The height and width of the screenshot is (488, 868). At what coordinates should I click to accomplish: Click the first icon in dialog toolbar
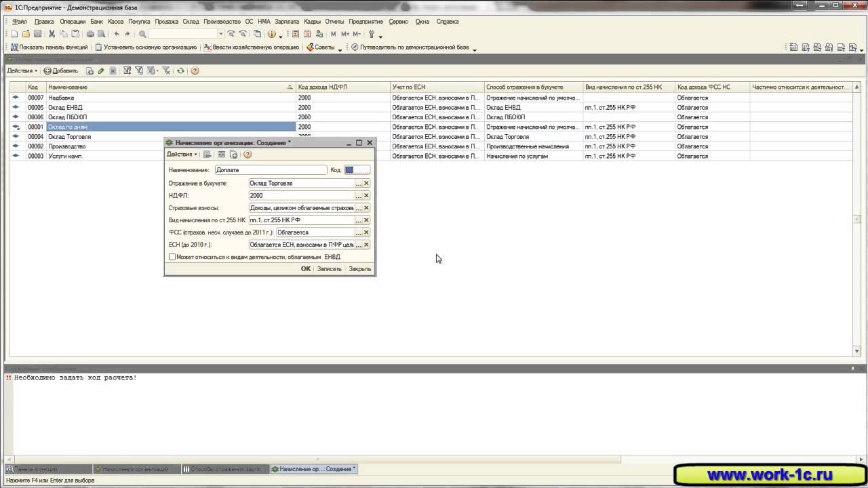coord(208,155)
